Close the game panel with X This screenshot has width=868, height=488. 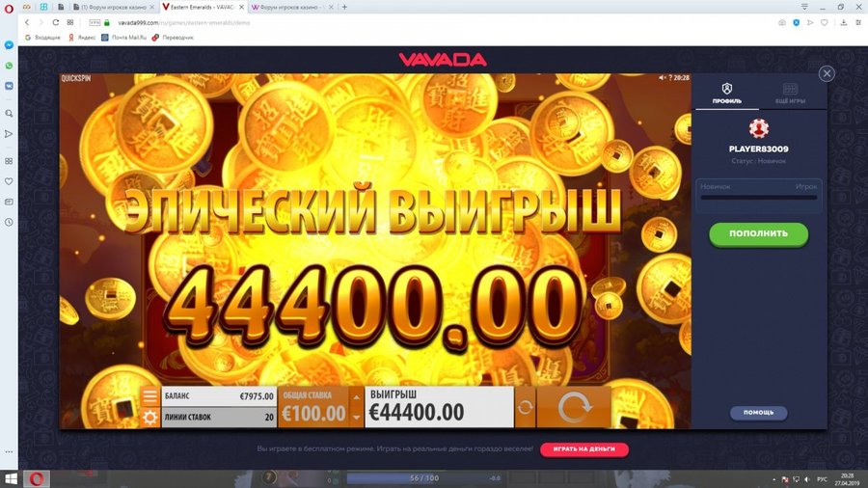coord(827,73)
